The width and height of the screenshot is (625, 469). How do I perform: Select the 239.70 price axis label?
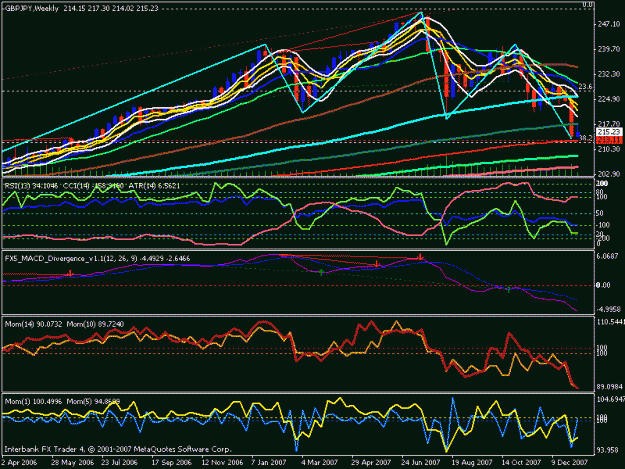pyautogui.click(x=609, y=49)
